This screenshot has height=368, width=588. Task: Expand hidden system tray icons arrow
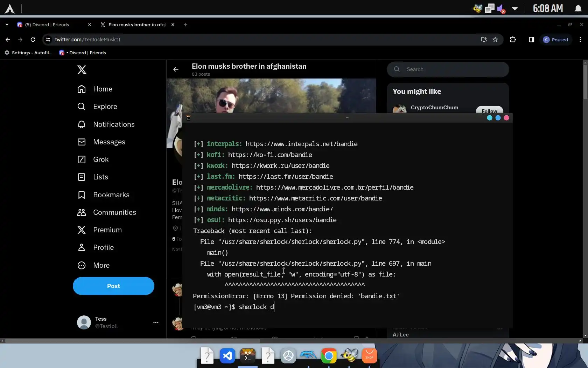point(515,8)
